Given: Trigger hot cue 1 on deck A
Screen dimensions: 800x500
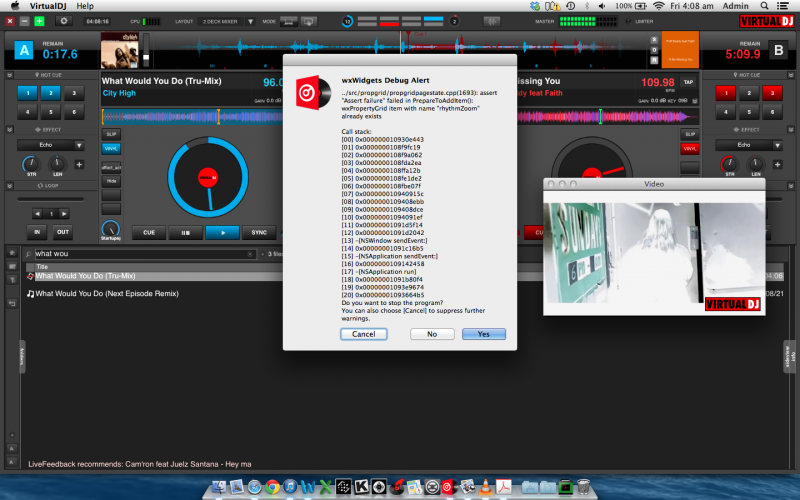Looking at the screenshot, I should pos(28,93).
